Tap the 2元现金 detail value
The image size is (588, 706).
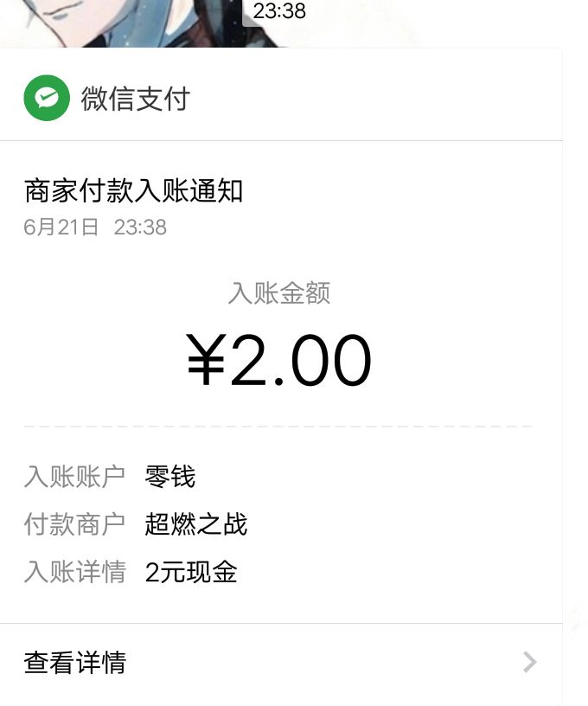point(191,572)
